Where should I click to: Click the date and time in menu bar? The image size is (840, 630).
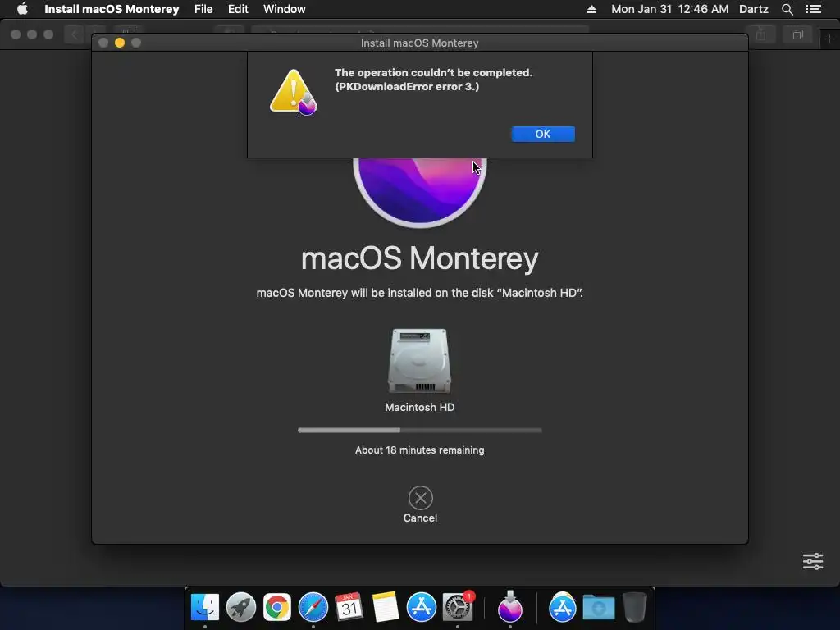(669, 9)
